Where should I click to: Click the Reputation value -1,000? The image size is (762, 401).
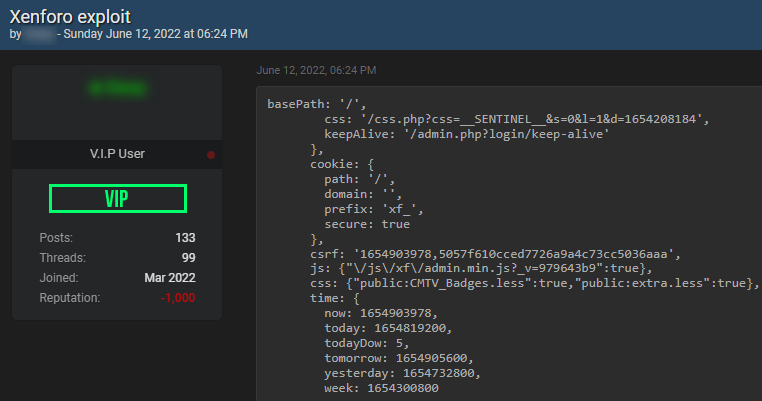(x=178, y=298)
